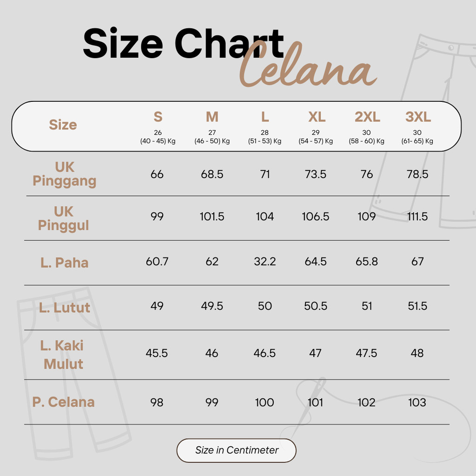Click the 111.5 hip measurement cell
This screenshot has height=476, width=476.
417,217
